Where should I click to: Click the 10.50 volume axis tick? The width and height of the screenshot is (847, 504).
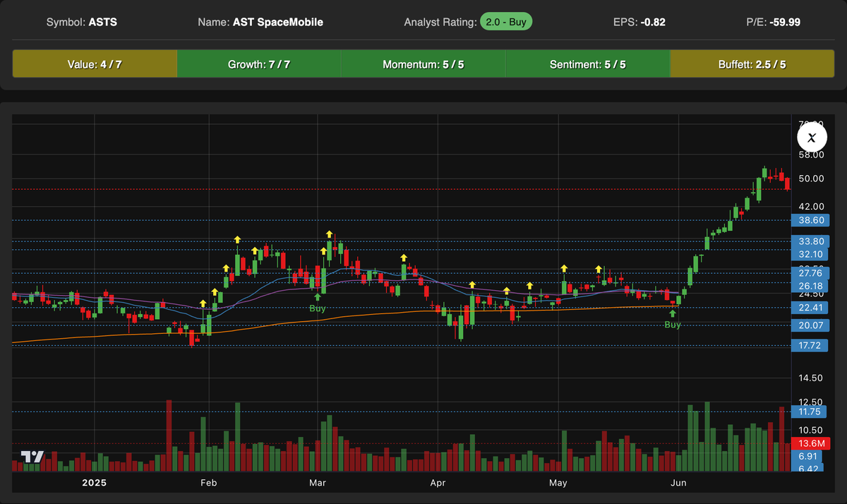[811, 430]
